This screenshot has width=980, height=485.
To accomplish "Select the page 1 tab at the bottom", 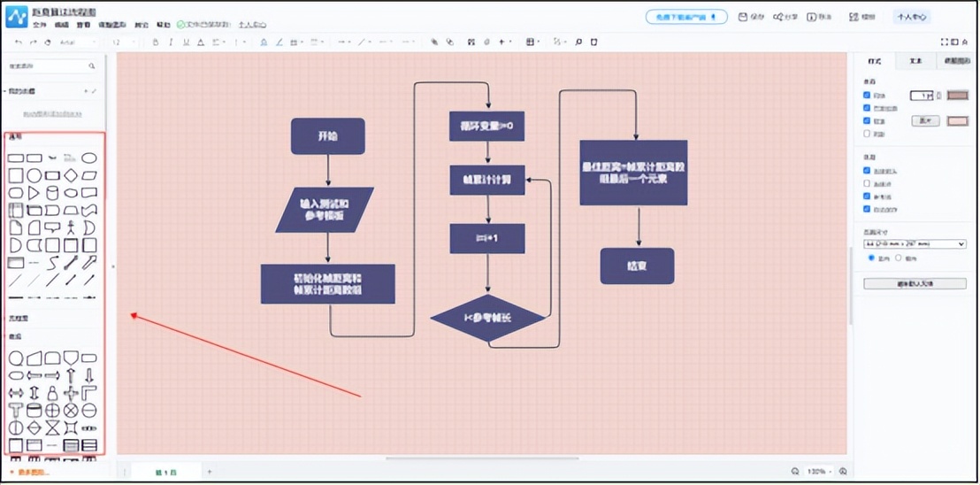I will coord(166,472).
